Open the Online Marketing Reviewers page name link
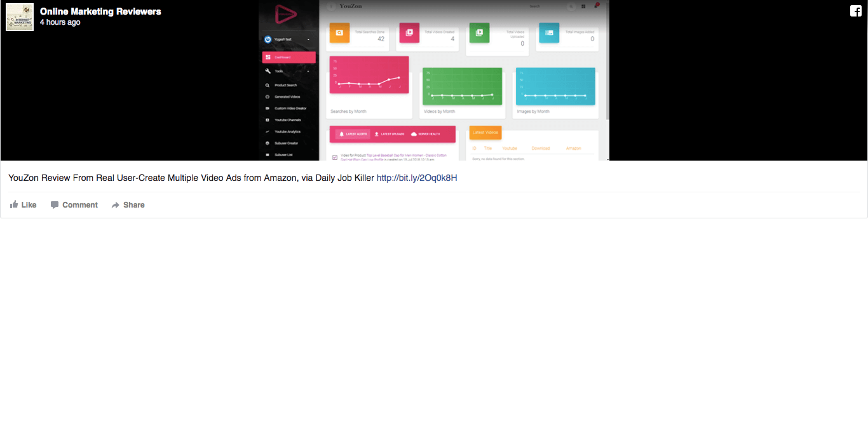 point(100,11)
